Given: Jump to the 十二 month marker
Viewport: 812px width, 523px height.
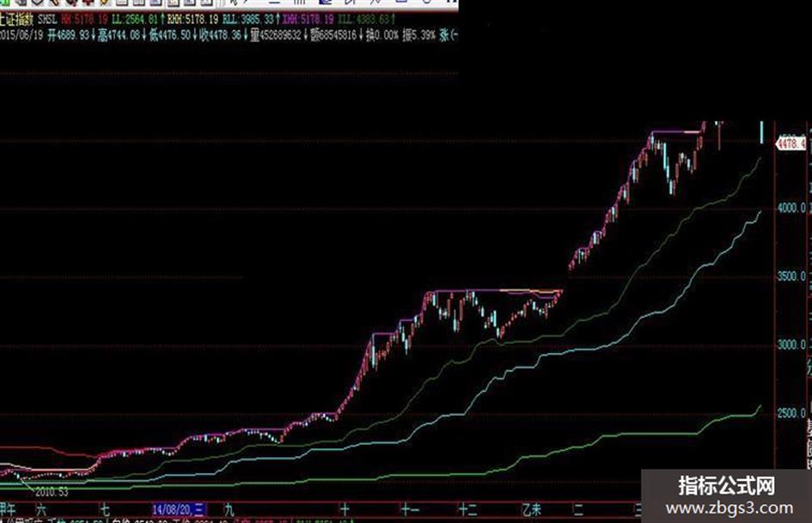Looking at the screenshot, I should (x=467, y=510).
